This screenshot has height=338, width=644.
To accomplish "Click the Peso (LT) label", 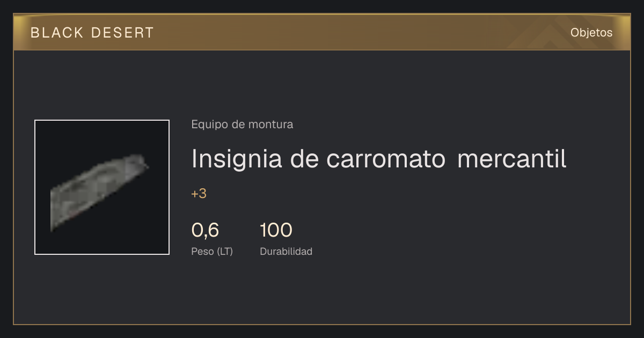I will point(212,251).
